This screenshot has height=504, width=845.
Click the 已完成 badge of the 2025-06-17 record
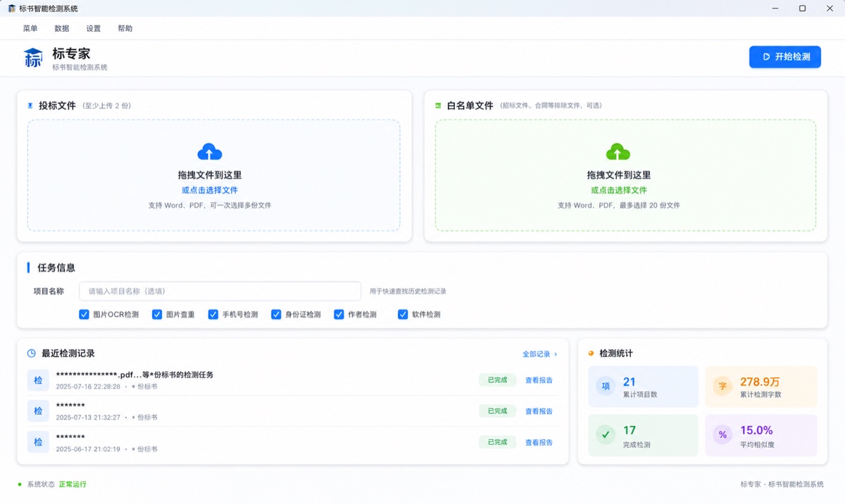(497, 442)
